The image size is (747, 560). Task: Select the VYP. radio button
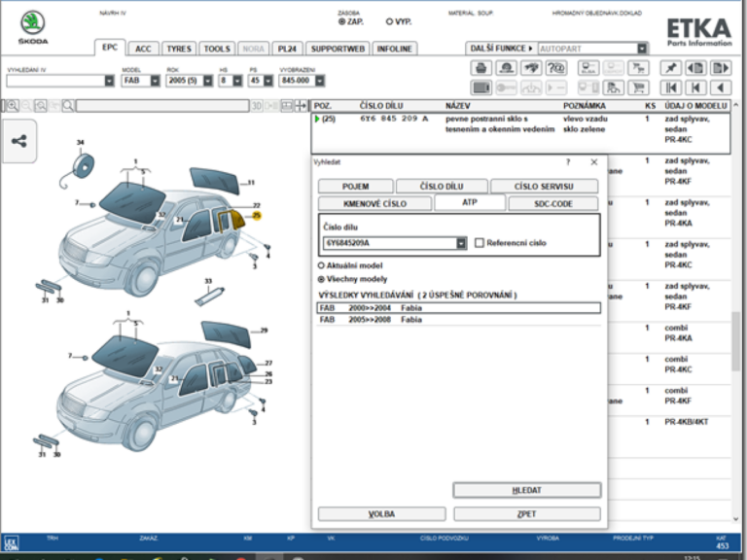(x=390, y=20)
